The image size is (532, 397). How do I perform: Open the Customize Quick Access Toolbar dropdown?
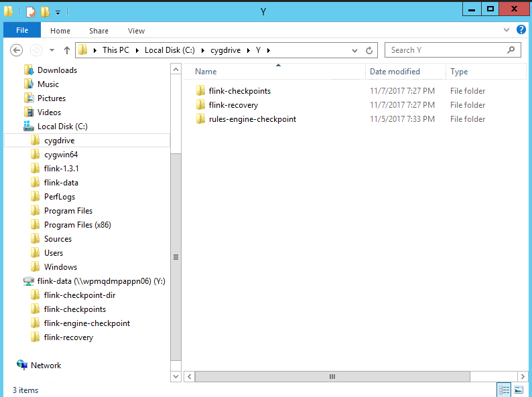tap(58, 12)
